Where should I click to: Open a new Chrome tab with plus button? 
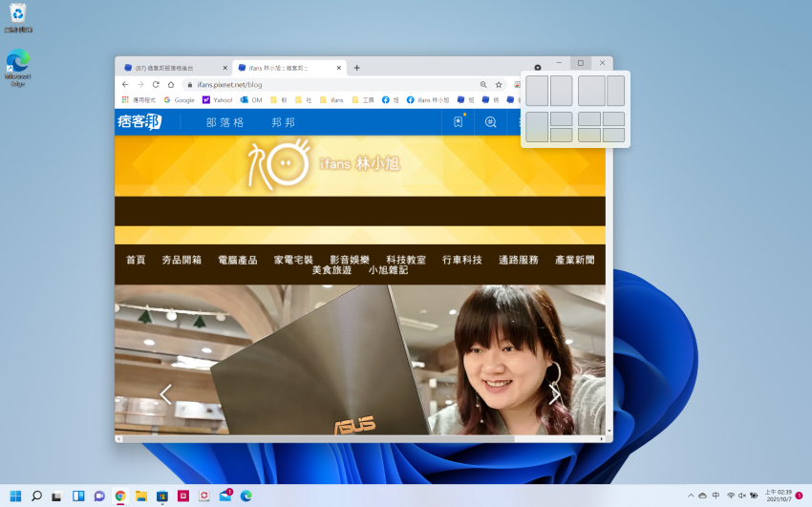(x=357, y=68)
